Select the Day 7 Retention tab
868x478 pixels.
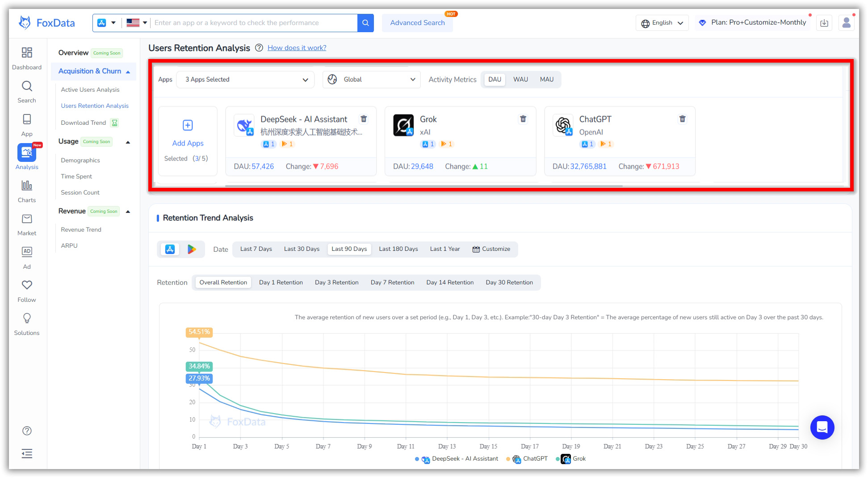point(392,283)
